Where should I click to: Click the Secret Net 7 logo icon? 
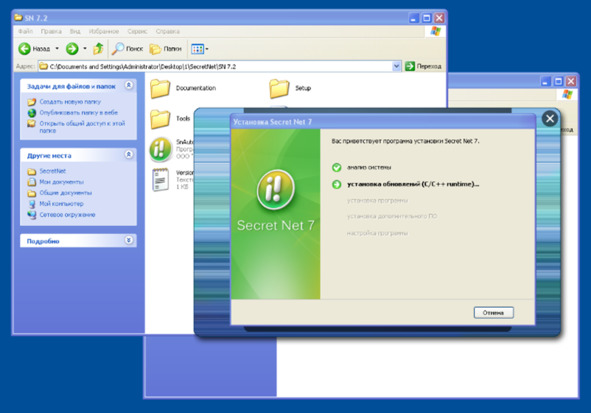point(276,190)
